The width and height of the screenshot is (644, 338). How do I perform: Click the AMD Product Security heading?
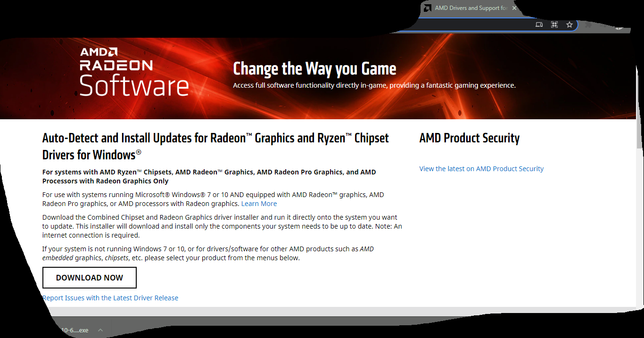pos(470,138)
